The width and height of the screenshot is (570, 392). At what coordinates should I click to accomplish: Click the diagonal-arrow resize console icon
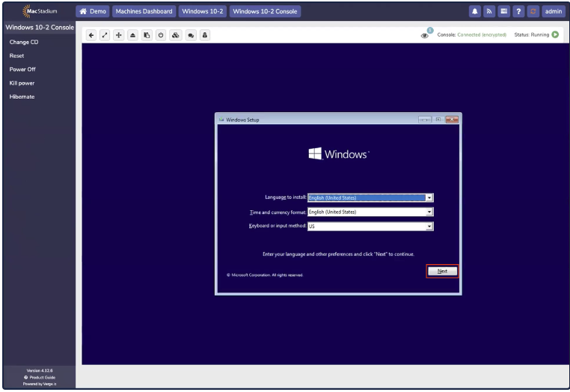click(105, 35)
